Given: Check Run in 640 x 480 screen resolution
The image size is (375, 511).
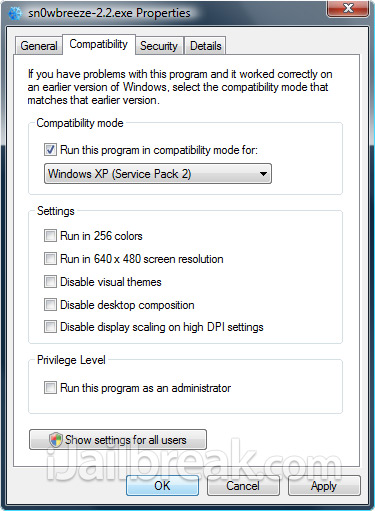Looking at the screenshot, I should point(50,258).
